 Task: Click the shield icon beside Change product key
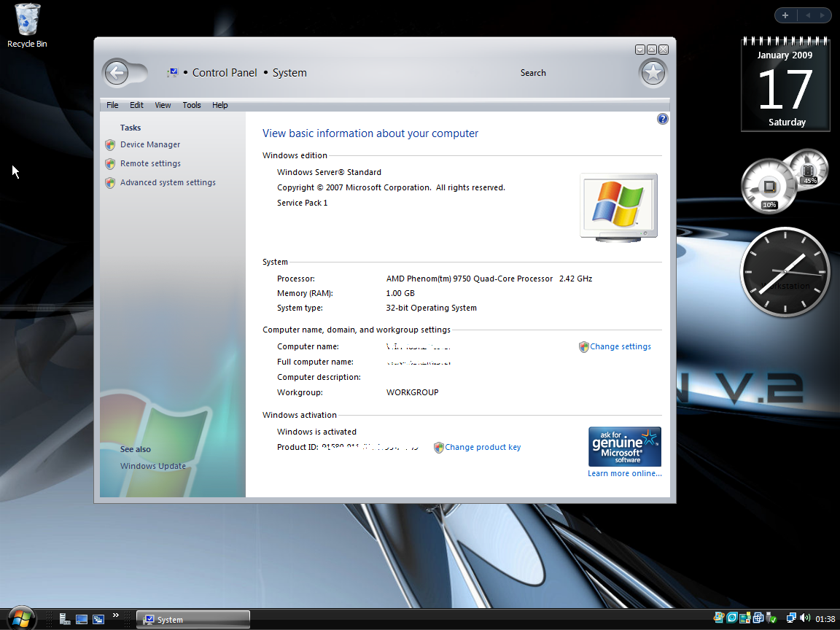[439, 447]
